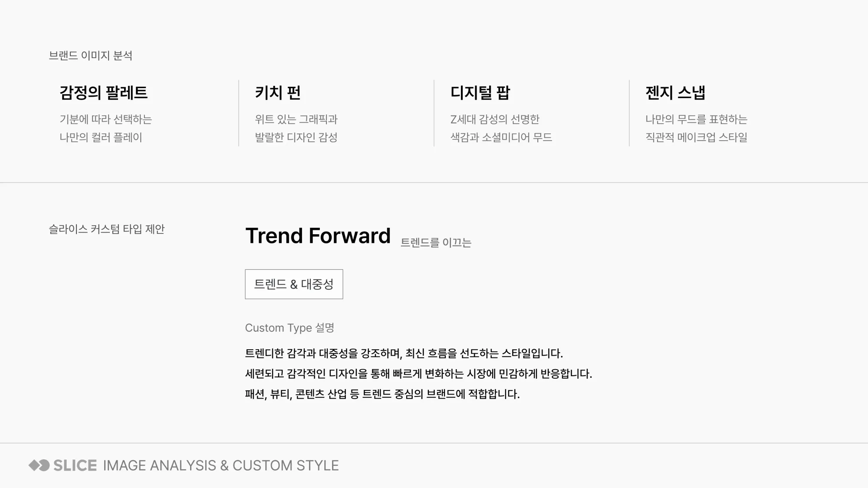868x488 pixels.
Task: Click IMAGE ANALYSIS & CUSTOM STYLE footer text
Action: click(221, 465)
